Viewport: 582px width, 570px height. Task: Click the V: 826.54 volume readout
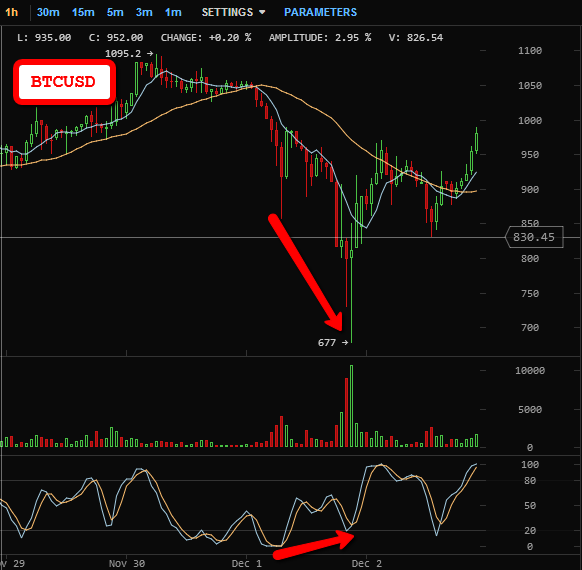[x=416, y=37]
